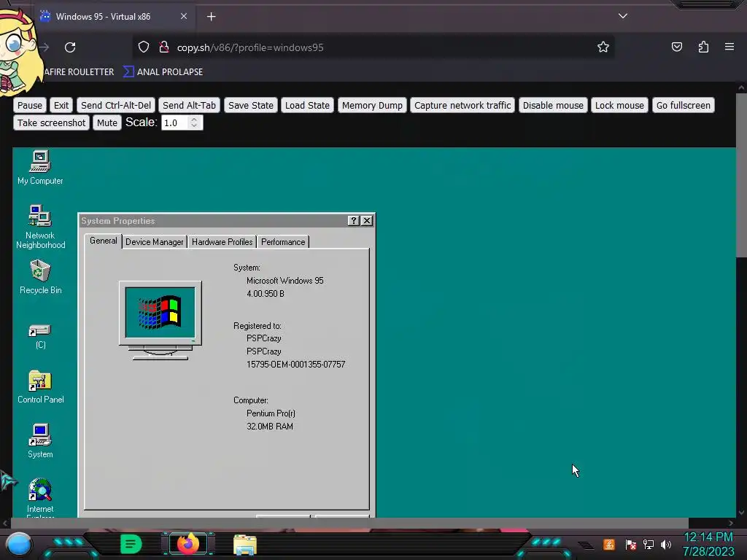Open the AFIRE ROULETTER bookmark
The width and height of the screenshot is (747, 560).
coord(79,72)
